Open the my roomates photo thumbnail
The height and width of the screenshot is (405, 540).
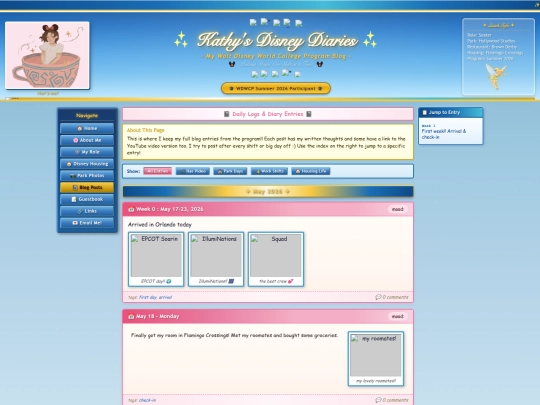pos(376,359)
